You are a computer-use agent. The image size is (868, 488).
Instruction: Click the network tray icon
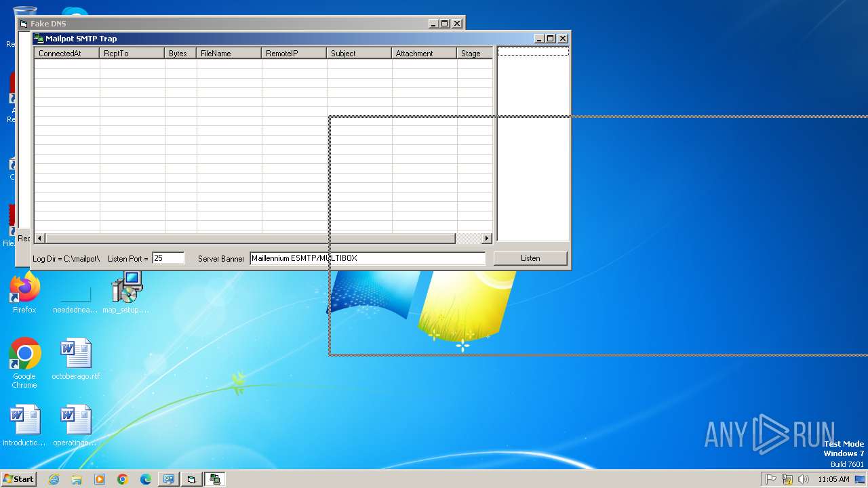[787, 479]
